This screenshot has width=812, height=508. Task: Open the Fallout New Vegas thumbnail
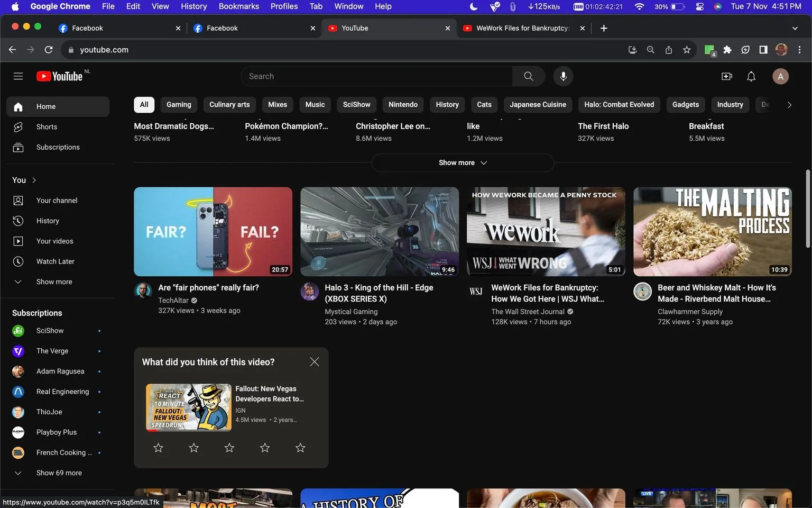pyautogui.click(x=189, y=407)
